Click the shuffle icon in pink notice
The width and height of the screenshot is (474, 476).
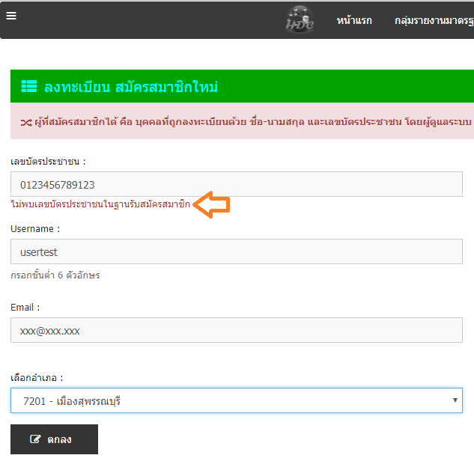[x=26, y=121]
